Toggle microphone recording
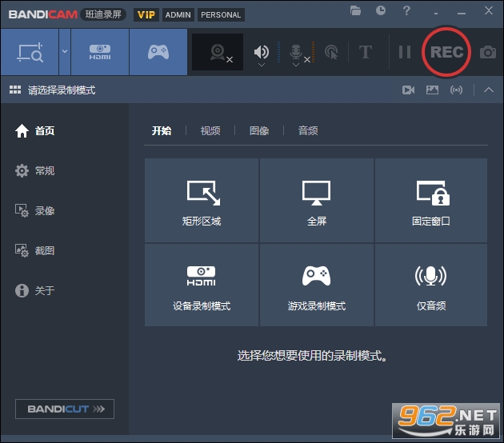This screenshot has height=443, width=504. pyautogui.click(x=296, y=52)
